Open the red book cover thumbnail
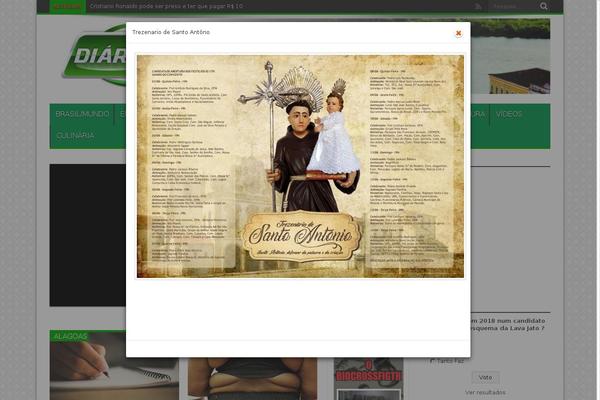The width and height of the screenshot is (600, 400). click(368, 379)
